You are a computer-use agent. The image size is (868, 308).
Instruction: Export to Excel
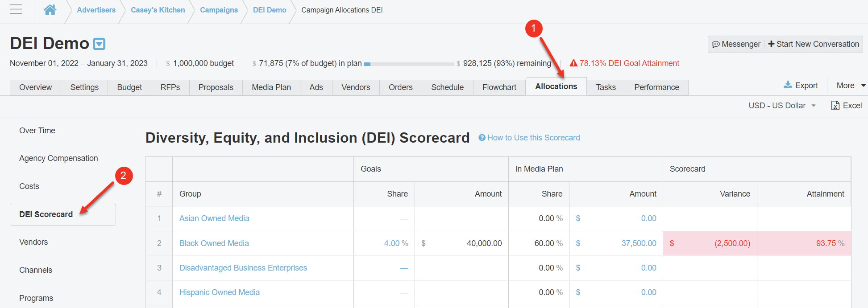(x=847, y=106)
